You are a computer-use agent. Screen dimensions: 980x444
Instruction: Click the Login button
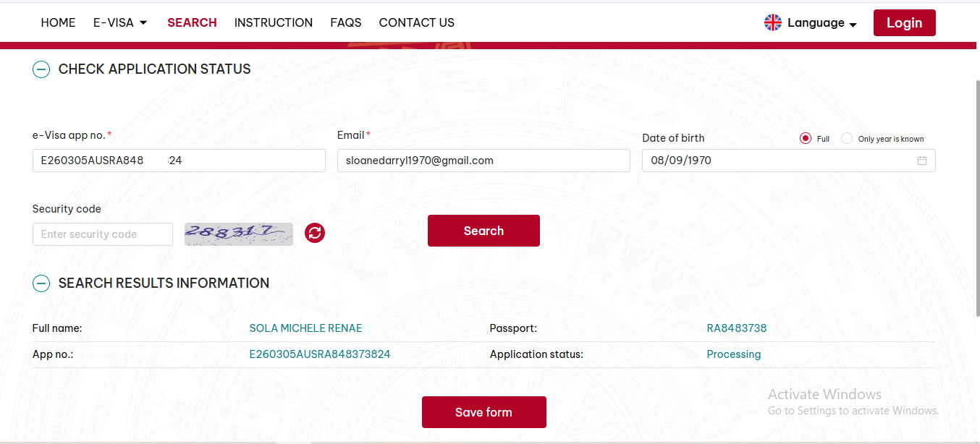[x=904, y=22]
